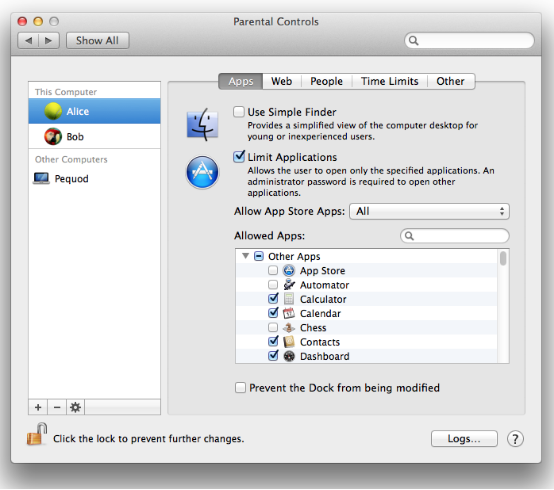Click the Allowed Apps search field
This screenshot has height=490, width=554.
(x=455, y=236)
